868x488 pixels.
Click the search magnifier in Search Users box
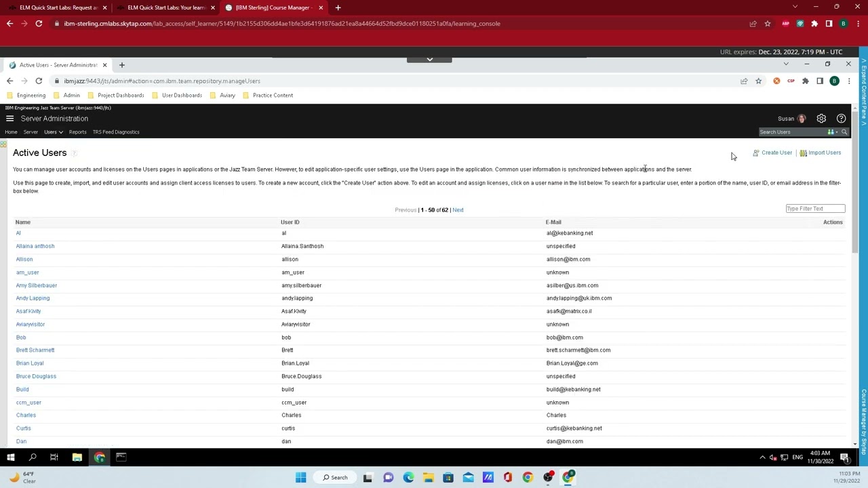[x=844, y=132]
